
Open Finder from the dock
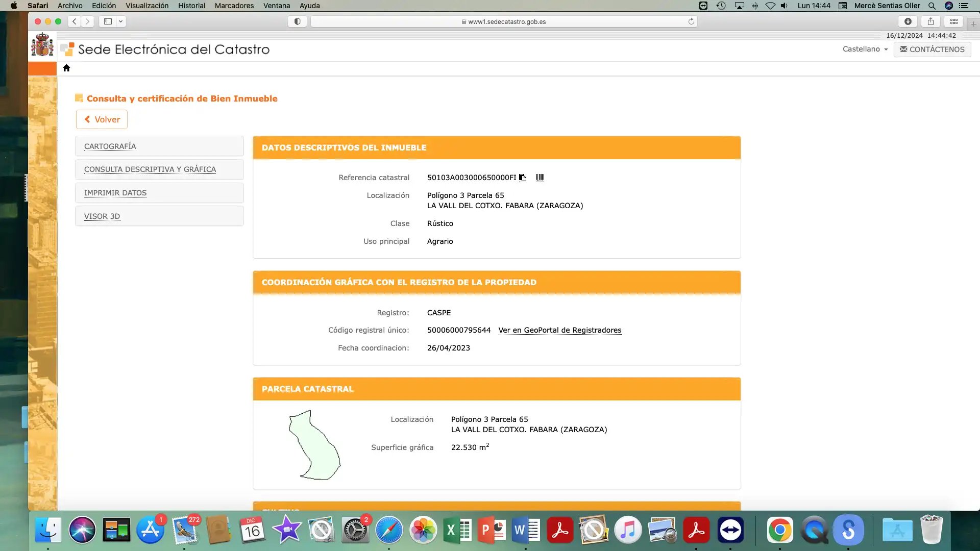(48, 530)
